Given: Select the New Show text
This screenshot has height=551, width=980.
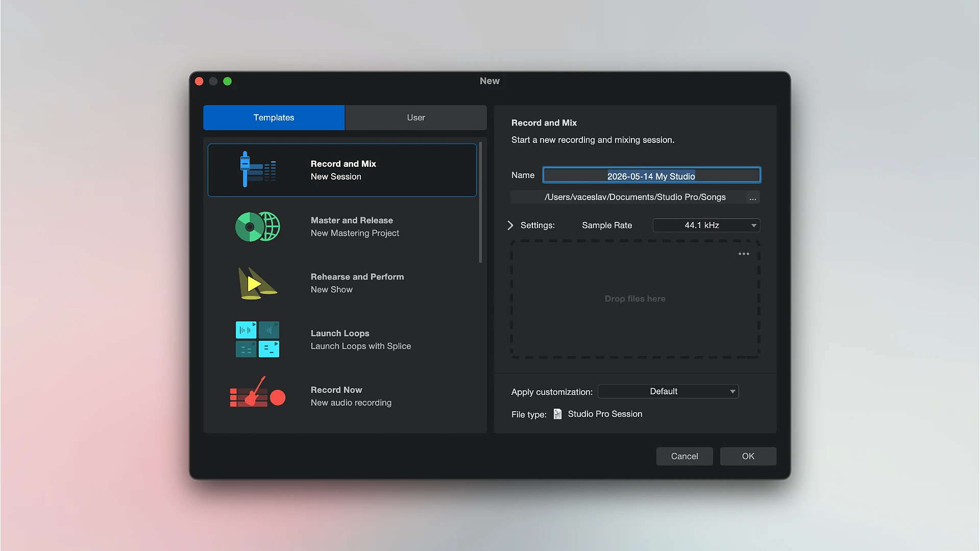Looking at the screenshot, I should 331,290.
